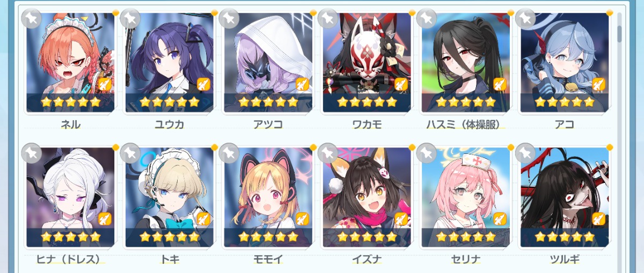Viewport: 644px width, 273px height.
Task: Click the five-star rating on トキ card
Action: coord(169,237)
